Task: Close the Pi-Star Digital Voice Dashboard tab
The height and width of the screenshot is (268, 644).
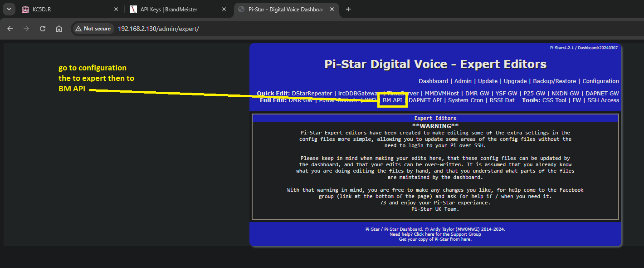Action: tap(331, 9)
